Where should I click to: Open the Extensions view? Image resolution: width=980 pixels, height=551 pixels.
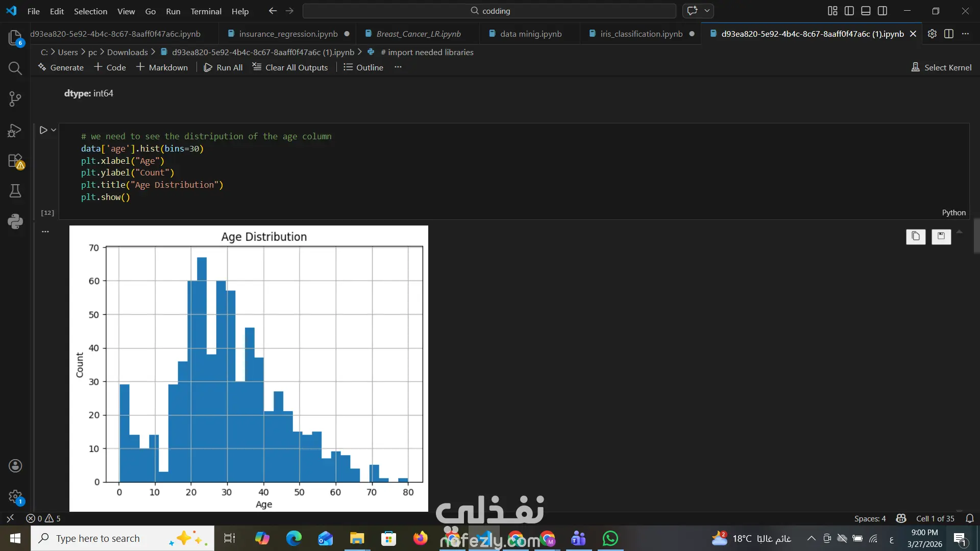15,161
